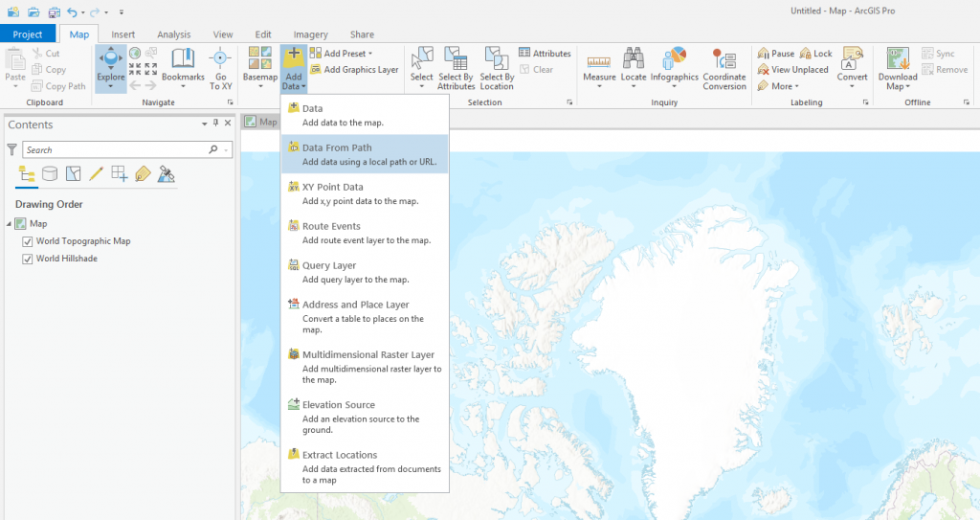Viewport: 980px width, 520px height.
Task: Switch to List By Labeling tag view
Action: 143,174
